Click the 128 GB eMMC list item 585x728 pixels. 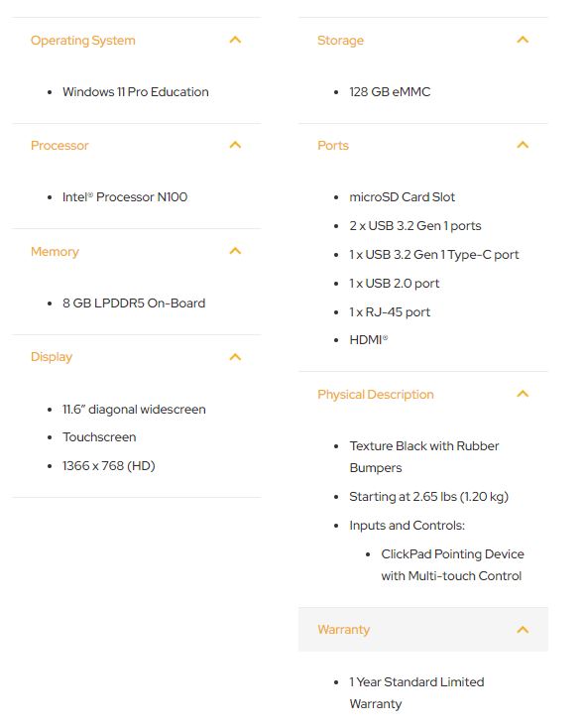[x=390, y=92]
